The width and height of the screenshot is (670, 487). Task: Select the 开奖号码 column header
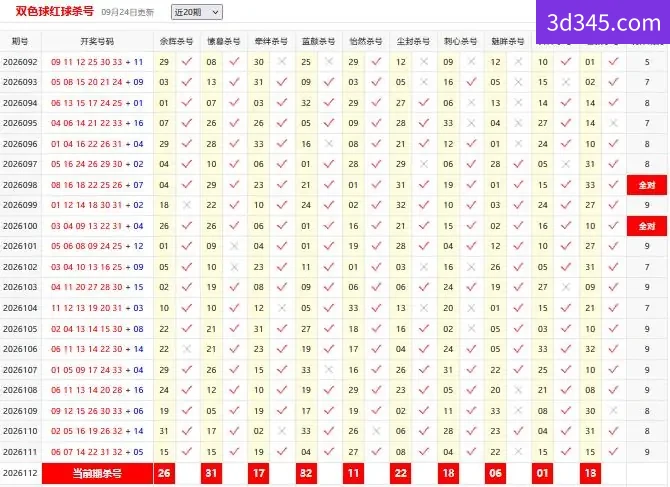[97, 41]
